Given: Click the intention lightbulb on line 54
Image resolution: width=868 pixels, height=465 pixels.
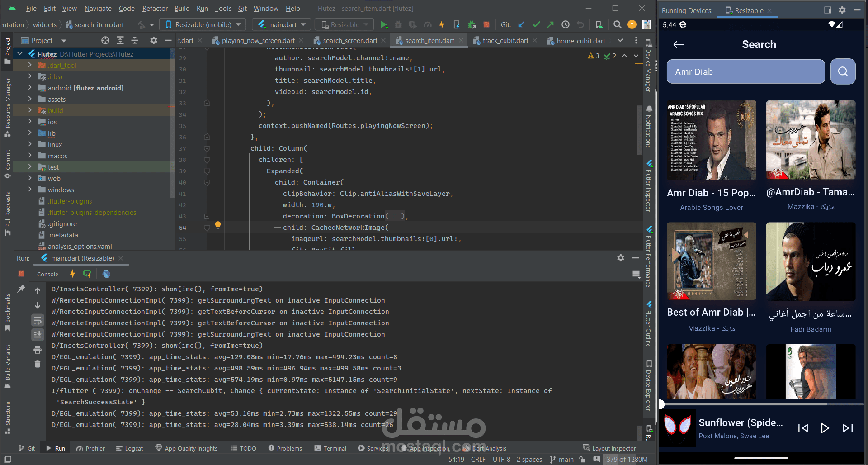Looking at the screenshot, I should 218,225.
